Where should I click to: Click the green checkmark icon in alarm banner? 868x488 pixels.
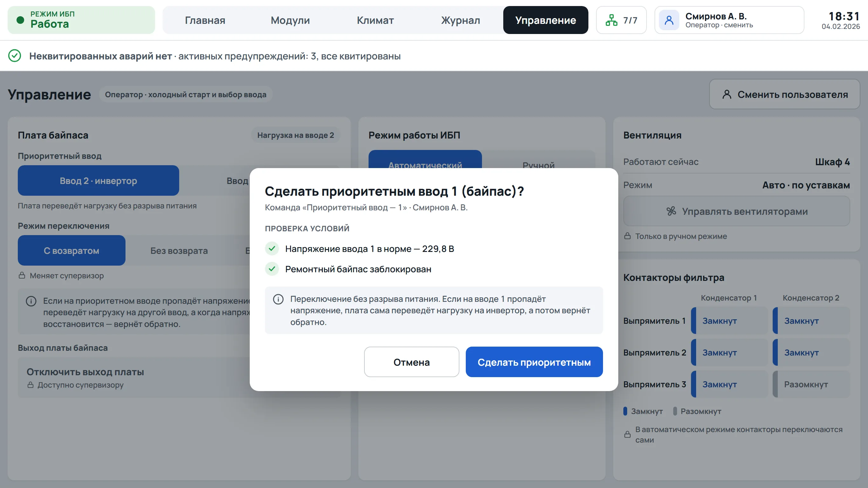point(15,56)
